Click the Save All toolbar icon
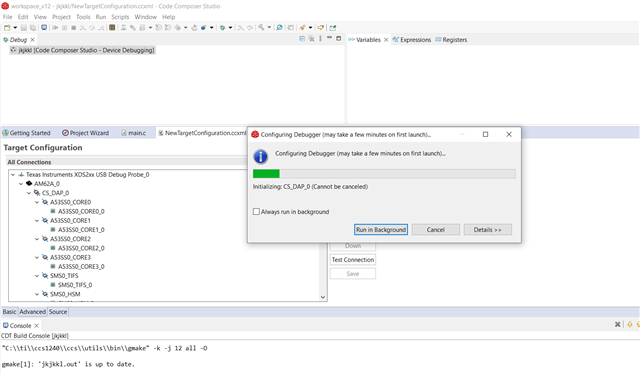 [33, 28]
